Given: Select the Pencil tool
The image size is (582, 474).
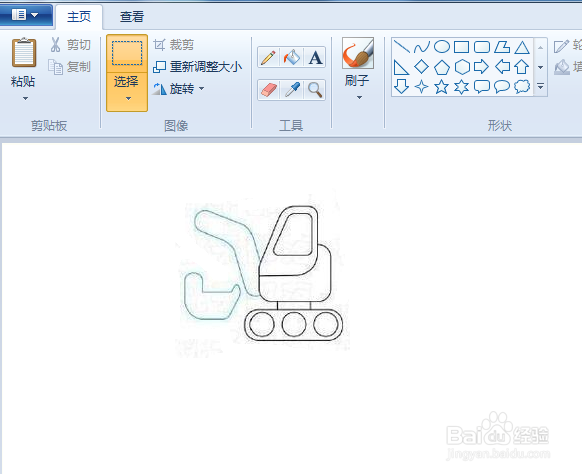Looking at the screenshot, I should pos(268,58).
